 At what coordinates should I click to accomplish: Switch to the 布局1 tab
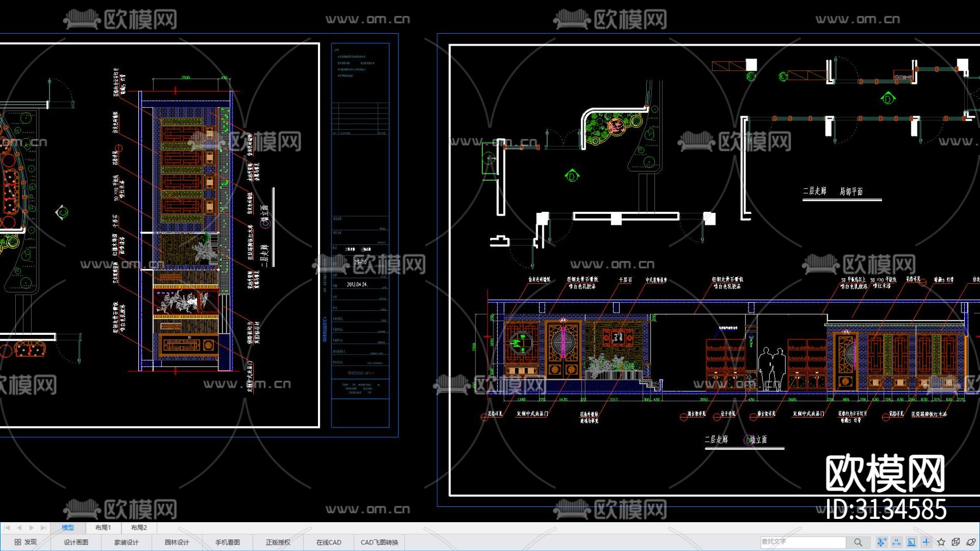pyautogui.click(x=103, y=528)
